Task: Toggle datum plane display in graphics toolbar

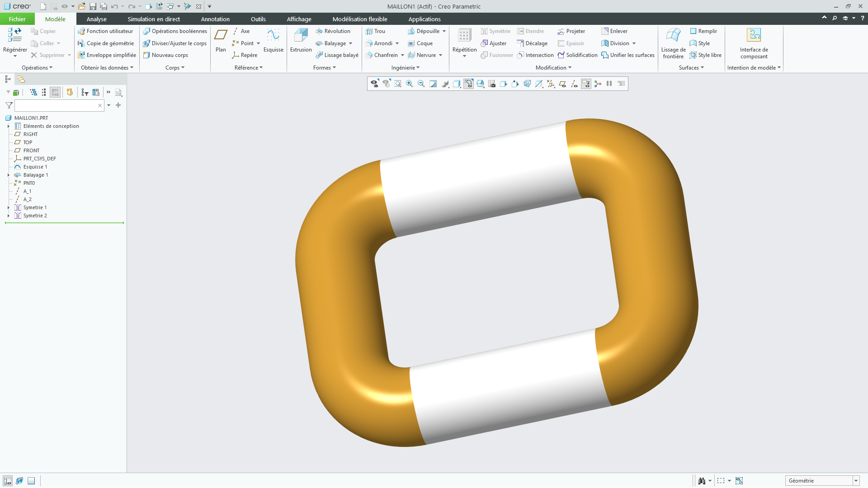Action: point(562,84)
